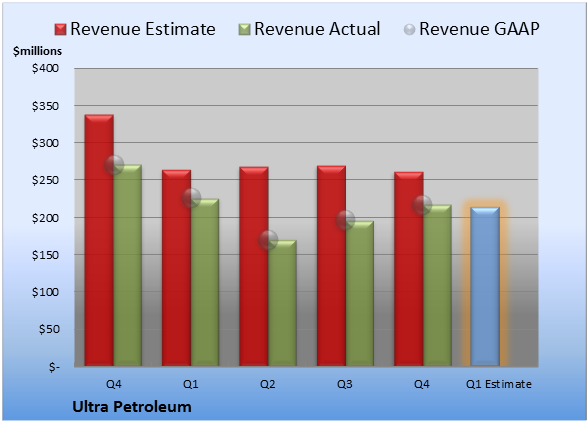The image size is (588, 422).
Task: Click the GAAP sphere marker near $217
Action: pos(422,205)
